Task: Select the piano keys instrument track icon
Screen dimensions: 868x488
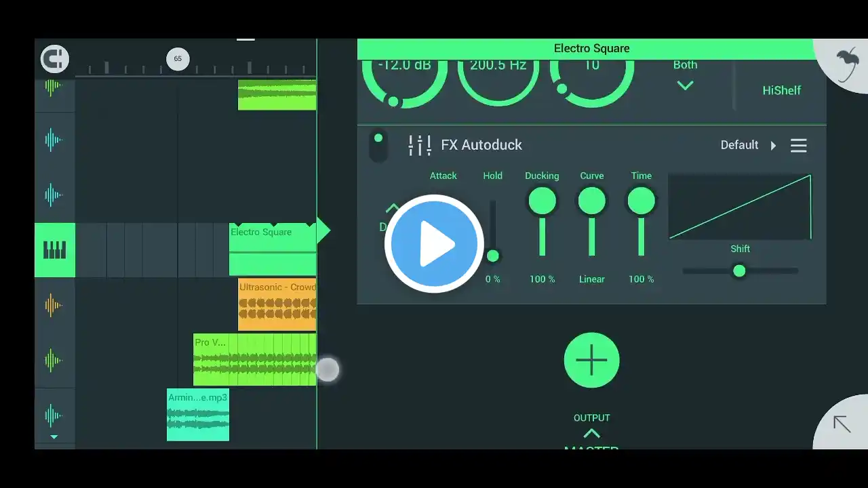Action: (55, 250)
